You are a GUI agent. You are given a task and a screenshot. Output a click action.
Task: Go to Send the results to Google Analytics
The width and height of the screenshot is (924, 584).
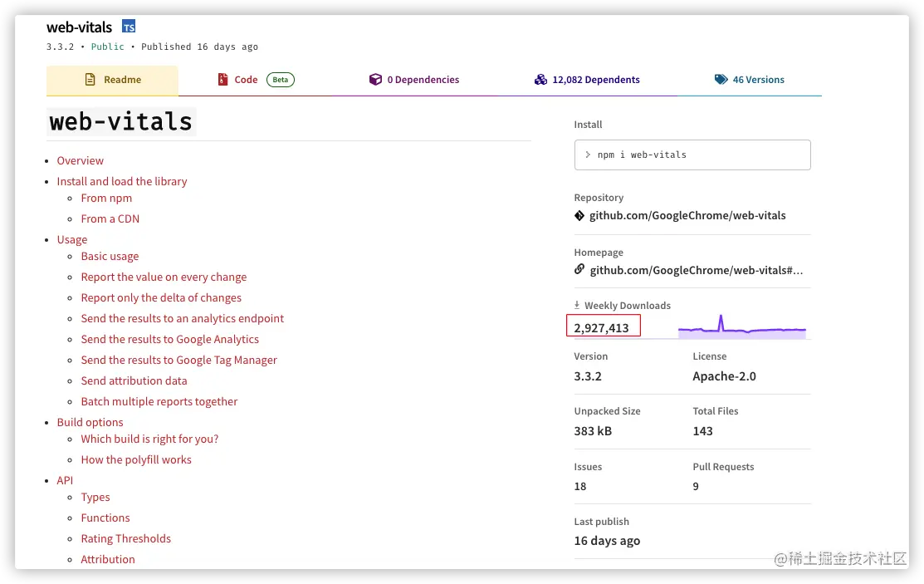(170, 339)
